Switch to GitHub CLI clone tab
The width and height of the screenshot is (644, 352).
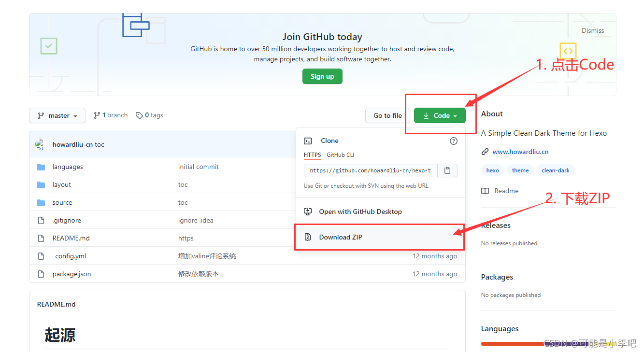click(x=341, y=155)
